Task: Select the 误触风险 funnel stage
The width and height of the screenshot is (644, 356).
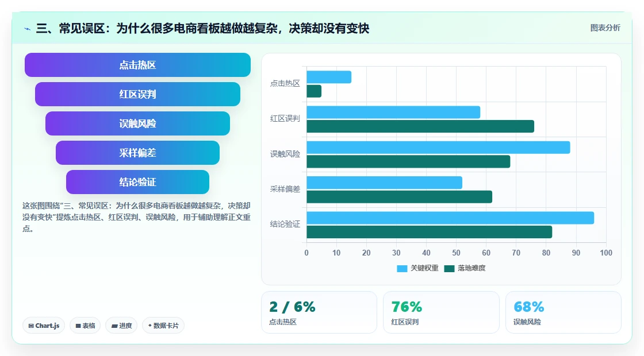Action: coord(137,123)
